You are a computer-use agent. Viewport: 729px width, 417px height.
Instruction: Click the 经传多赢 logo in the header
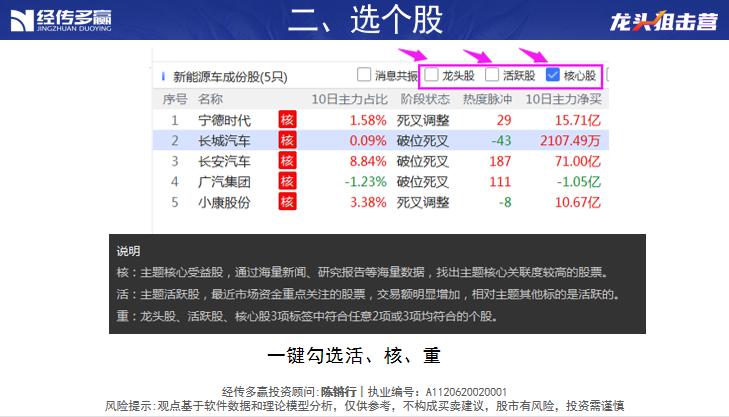click(61, 21)
